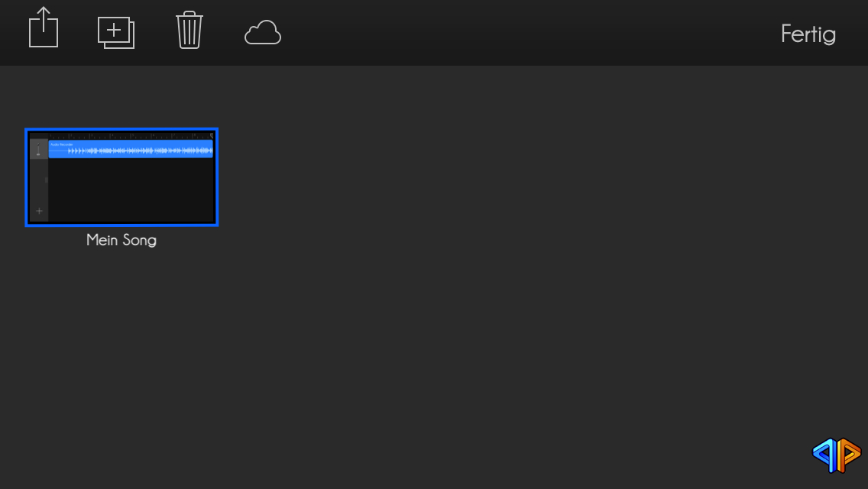Click empty toolbar space left of Fertig

click(x=526, y=33)
